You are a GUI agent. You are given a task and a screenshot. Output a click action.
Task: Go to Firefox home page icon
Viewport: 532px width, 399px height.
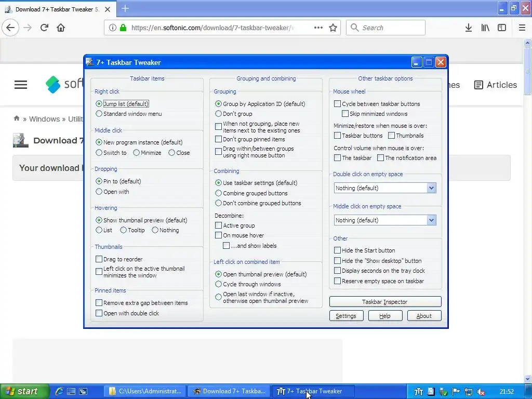click(61, 28)
